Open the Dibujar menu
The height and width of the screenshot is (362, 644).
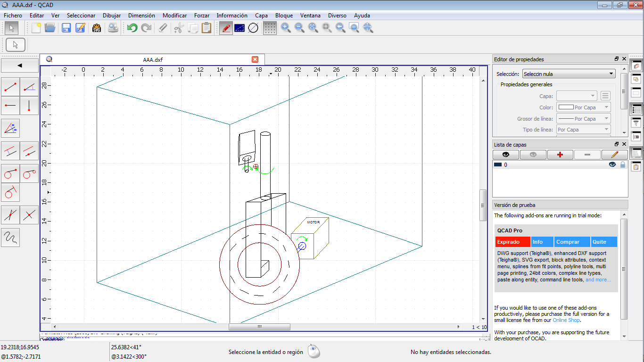[112, 16]
